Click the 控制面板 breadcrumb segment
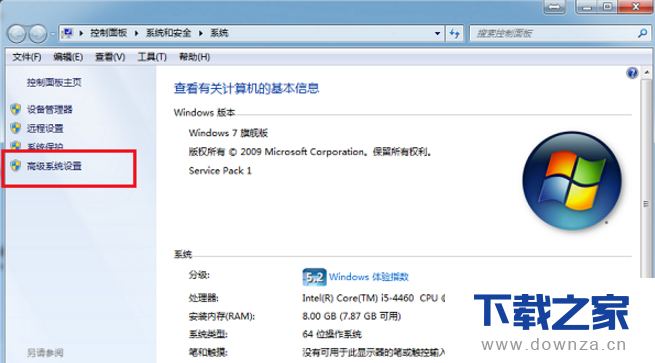 [109, 33]
